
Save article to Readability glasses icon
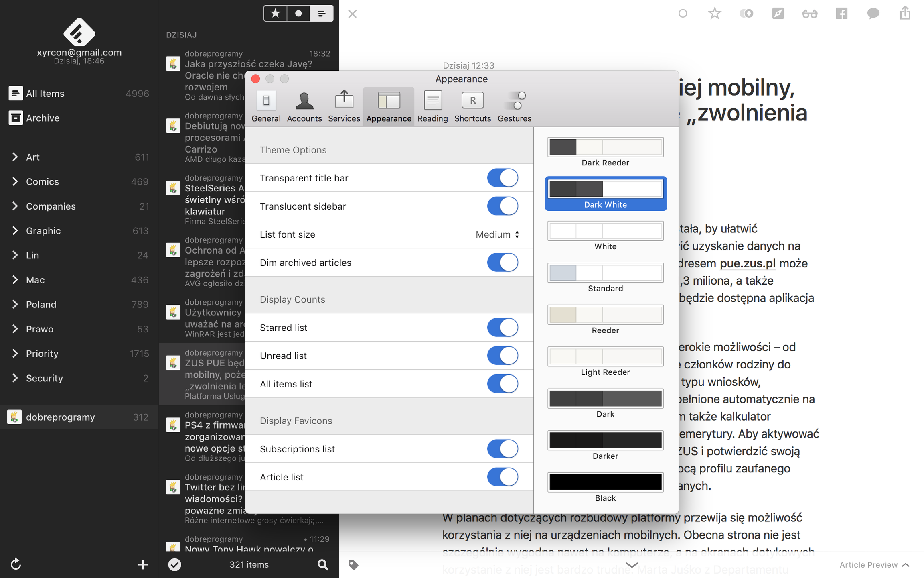(810, 14)
